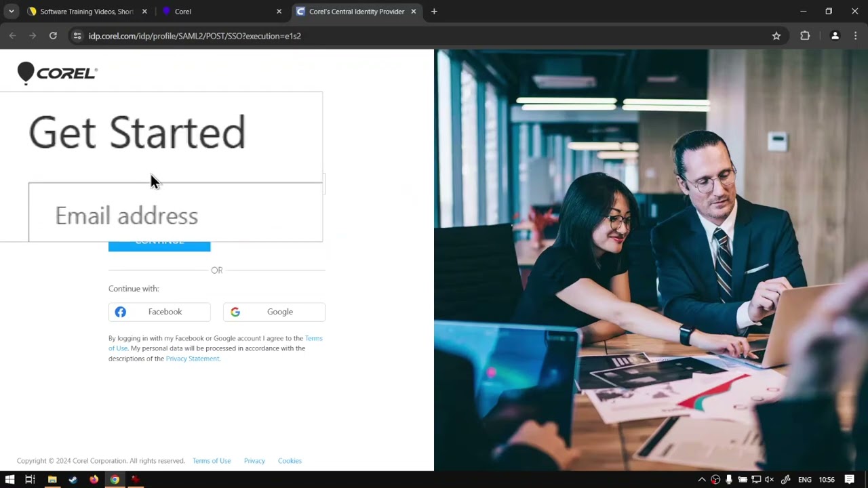Open a new browser tab

pos(434,12)
